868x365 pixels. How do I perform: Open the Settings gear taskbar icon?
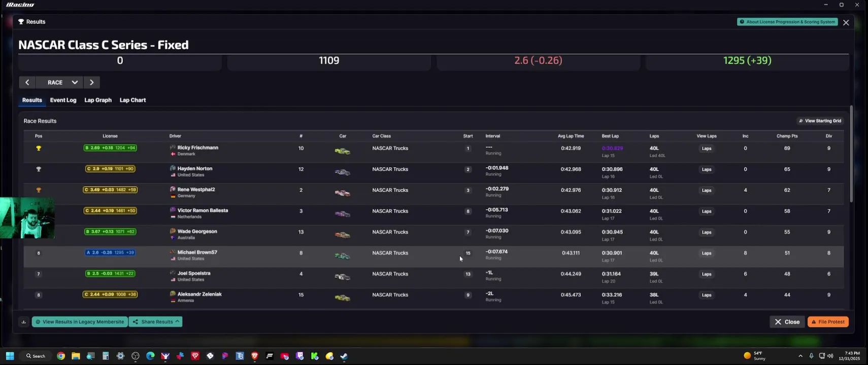(120, 356)
